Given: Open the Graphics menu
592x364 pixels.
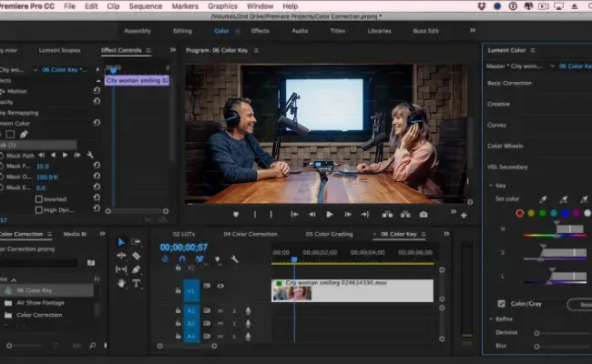Looking at the screenshot, I should pos(222,6).
